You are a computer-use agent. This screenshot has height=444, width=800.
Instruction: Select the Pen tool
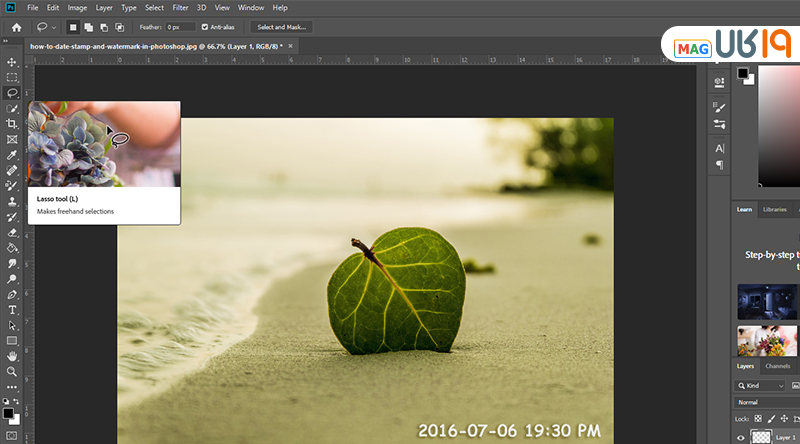12,295
